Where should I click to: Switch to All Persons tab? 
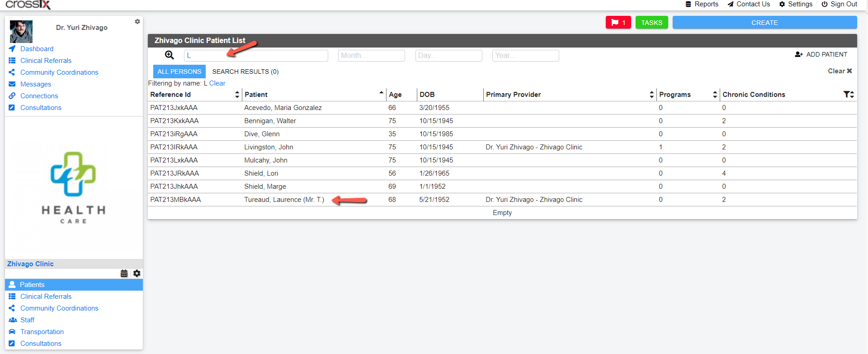[x=179, y=72]
